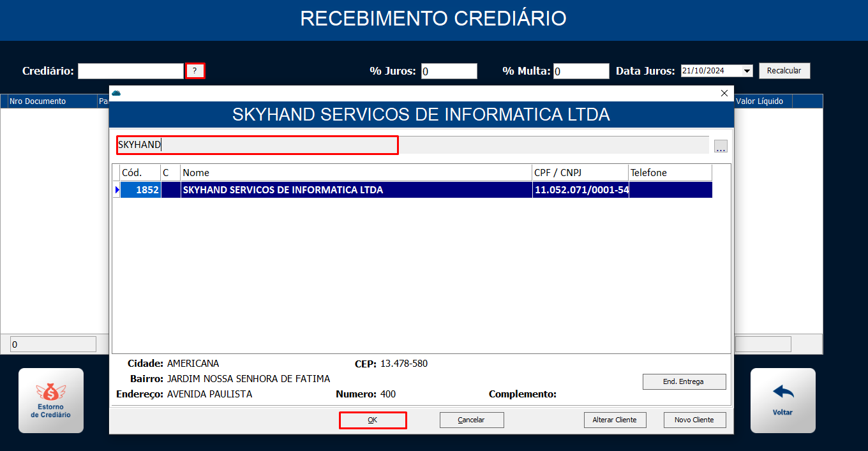The image size is (868, 451).
Task: Click the End. Entrega button
Action: coord(684,381)
